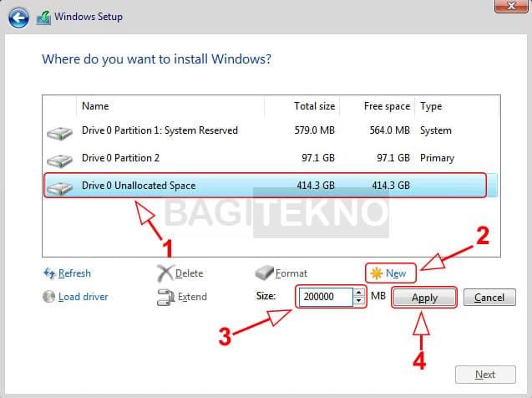Click the Apply button
Screen dimensions: 532x398
click(424, 298)
